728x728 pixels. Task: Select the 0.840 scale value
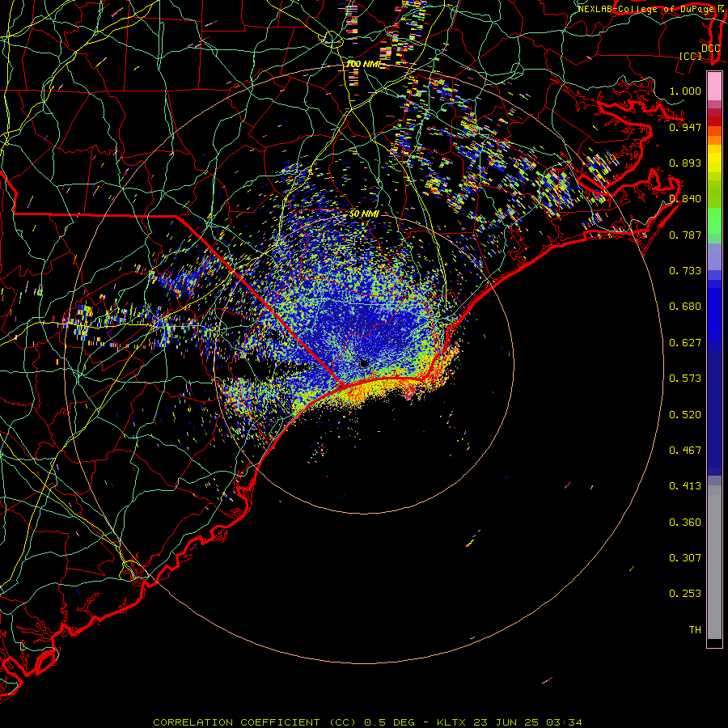click(685, 199)
